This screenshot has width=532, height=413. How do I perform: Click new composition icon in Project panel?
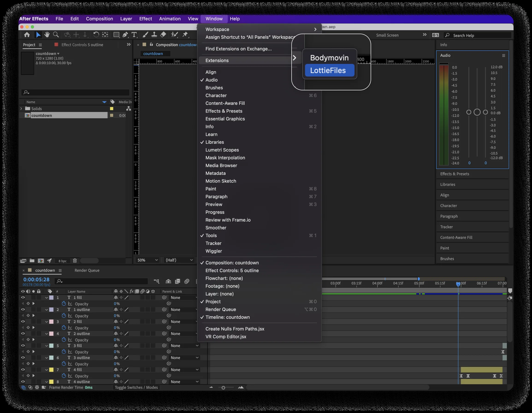[x=41, y=261]
